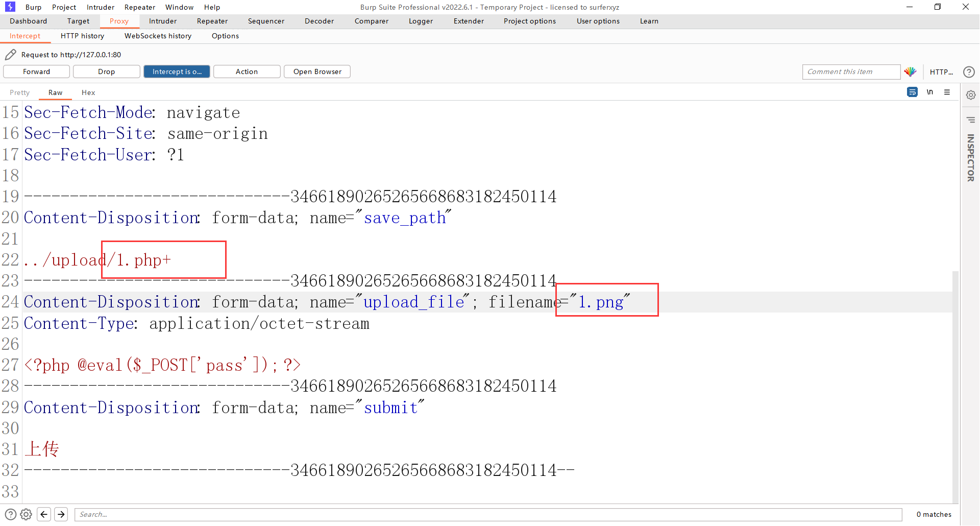Open the Decoder tab
This screenshot has width=980, height=526.
click(319, 21)
